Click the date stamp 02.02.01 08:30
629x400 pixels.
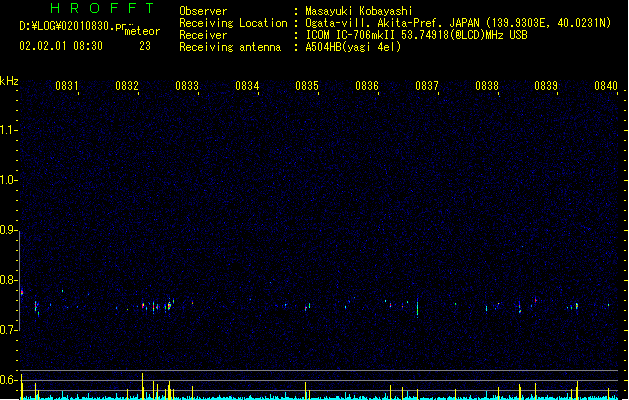point(61,46)
